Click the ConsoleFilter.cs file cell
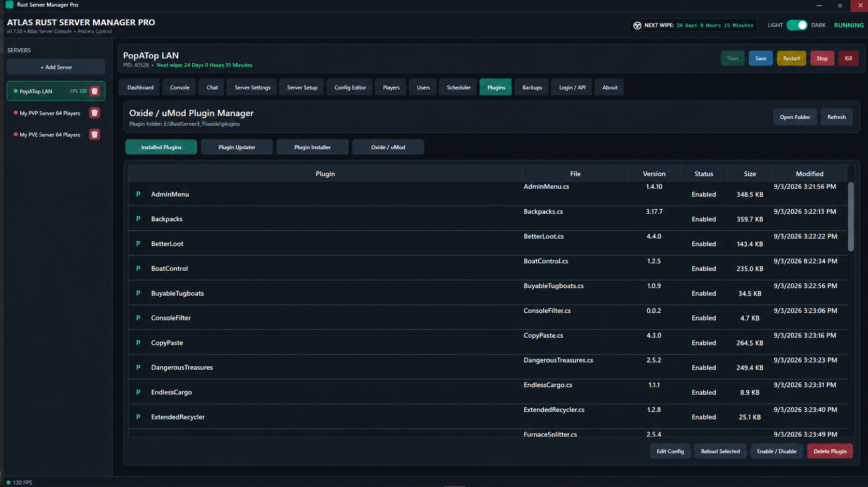 point(547,311)
